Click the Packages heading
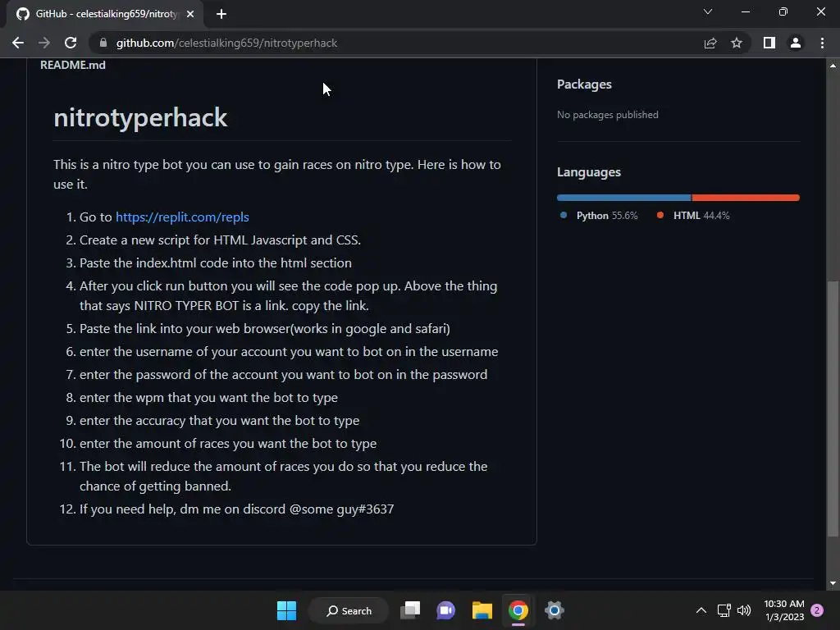 click(584, 84)
